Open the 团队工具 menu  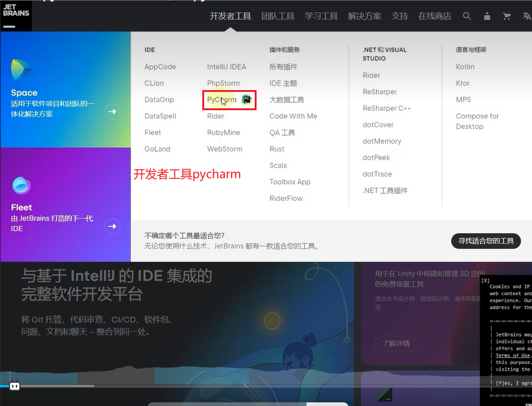coord(278,16)
